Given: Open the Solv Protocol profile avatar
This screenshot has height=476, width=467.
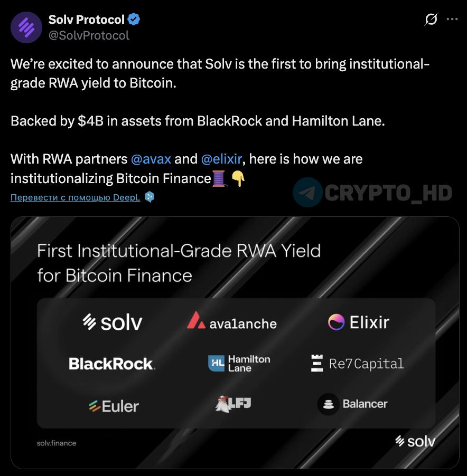Looking at the screenshot, I should coord(26,27).
